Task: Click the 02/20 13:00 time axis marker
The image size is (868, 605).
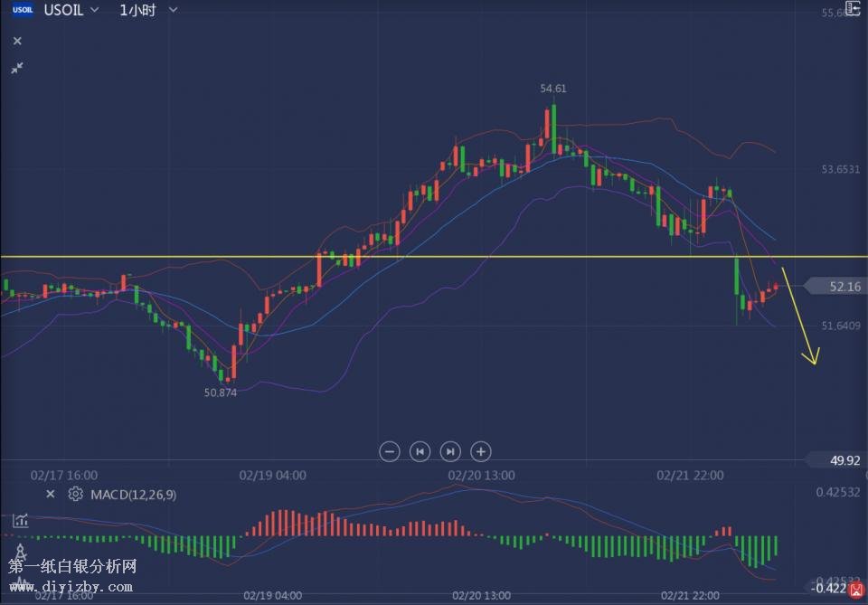Action: point(481,475)
